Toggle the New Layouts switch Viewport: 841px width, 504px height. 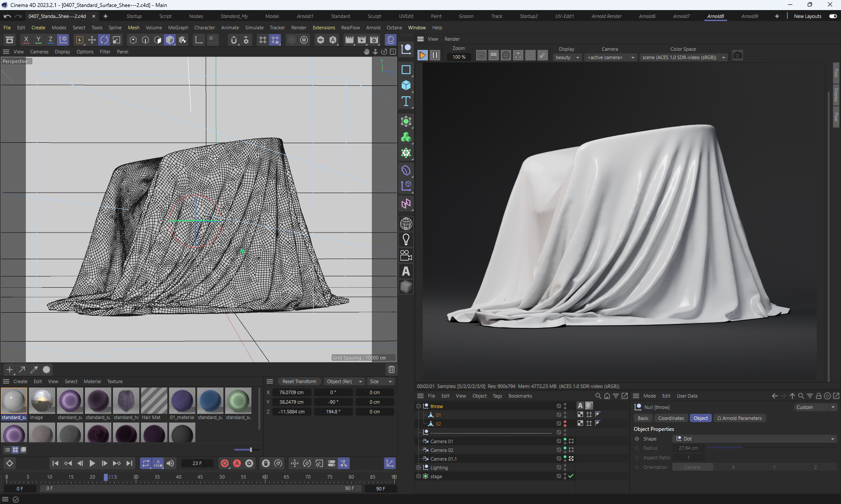pos(833,16)
